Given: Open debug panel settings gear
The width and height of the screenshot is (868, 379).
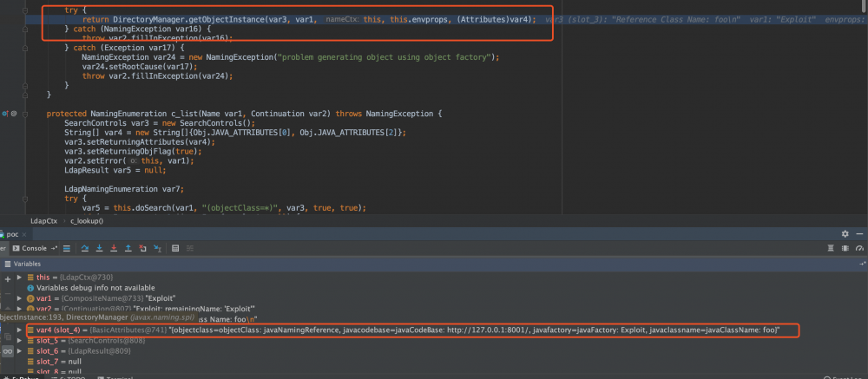Looking at the screenshot, I should point(845,234).
